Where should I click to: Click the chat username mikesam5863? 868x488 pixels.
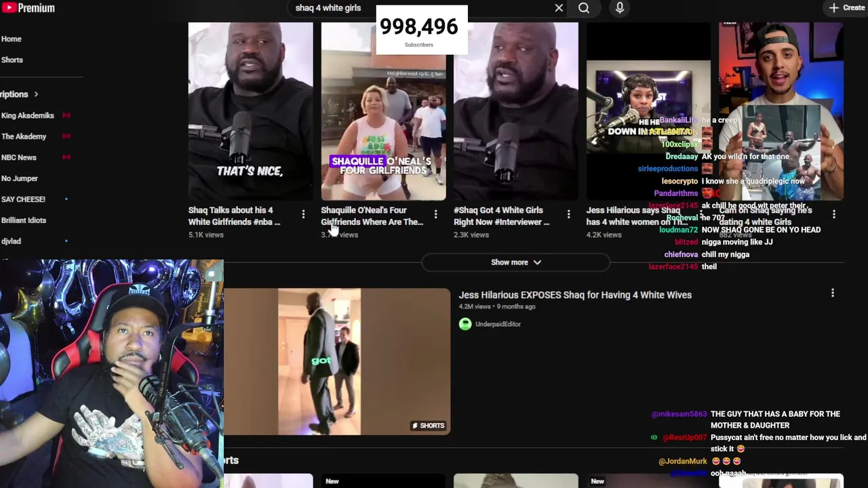click(679, 414)
